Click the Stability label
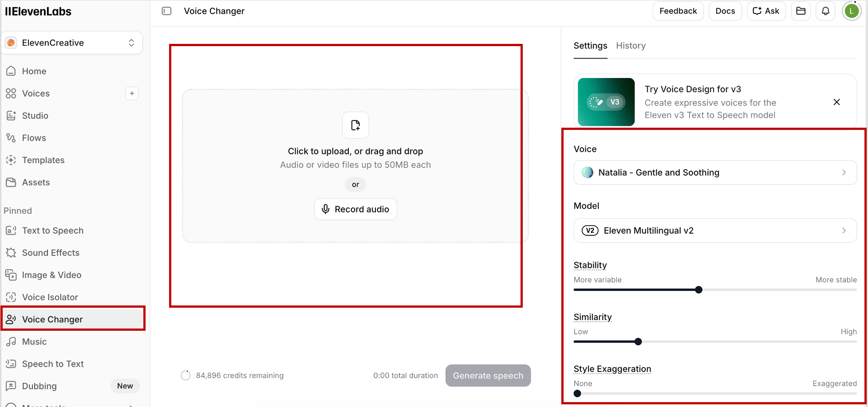 (590, 265)
